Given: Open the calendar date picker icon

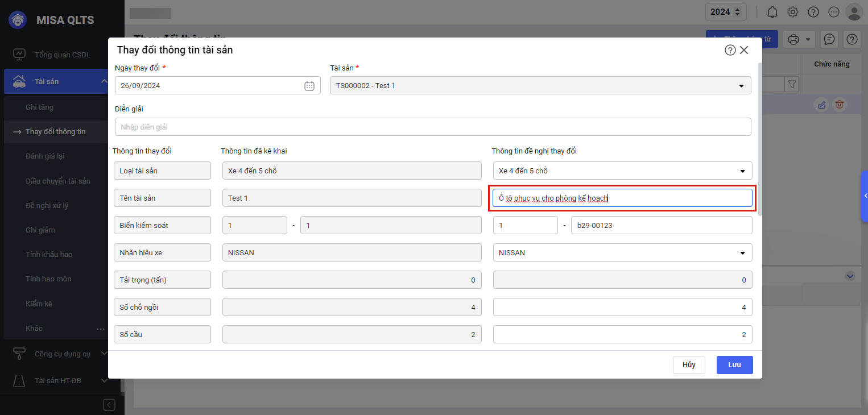Looking at the screenshot, I should tap(309, 86).
